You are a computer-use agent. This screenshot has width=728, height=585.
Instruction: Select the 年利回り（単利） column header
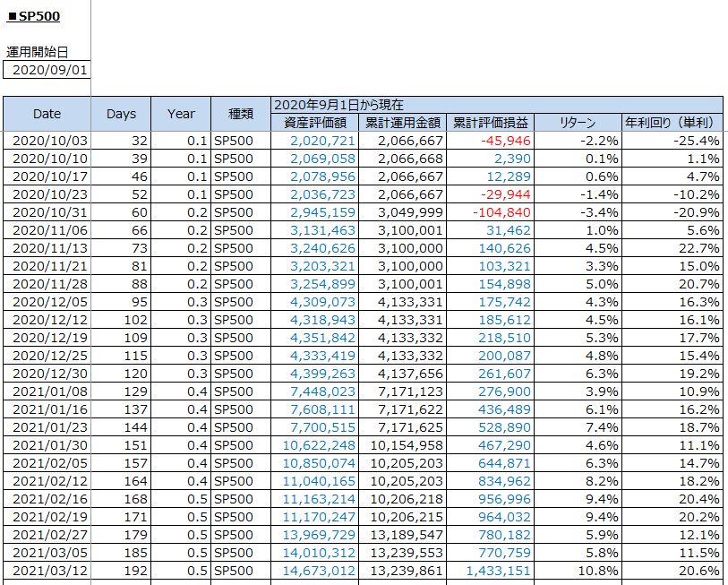[x=672, y=122]
